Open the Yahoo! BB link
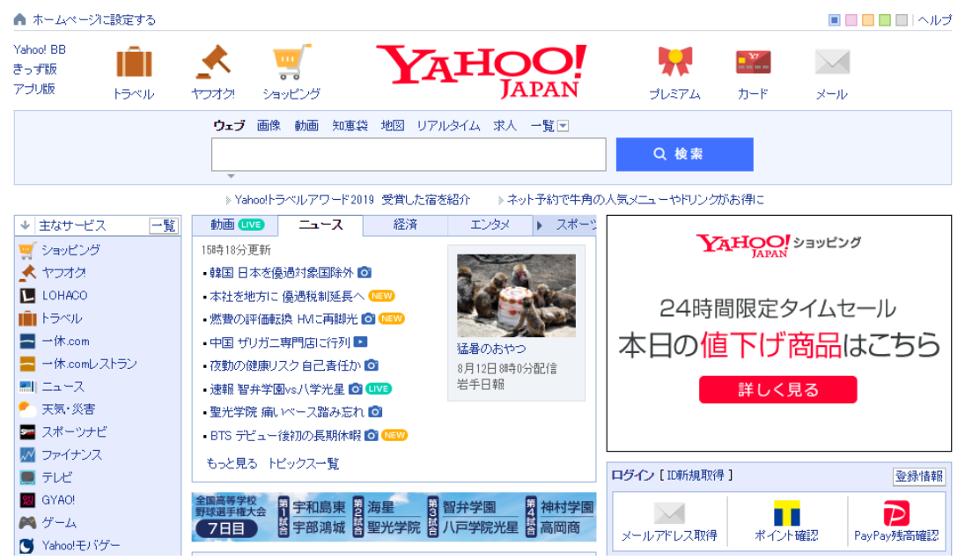This screenshot has width=965, height=560. tap(40, 50)
